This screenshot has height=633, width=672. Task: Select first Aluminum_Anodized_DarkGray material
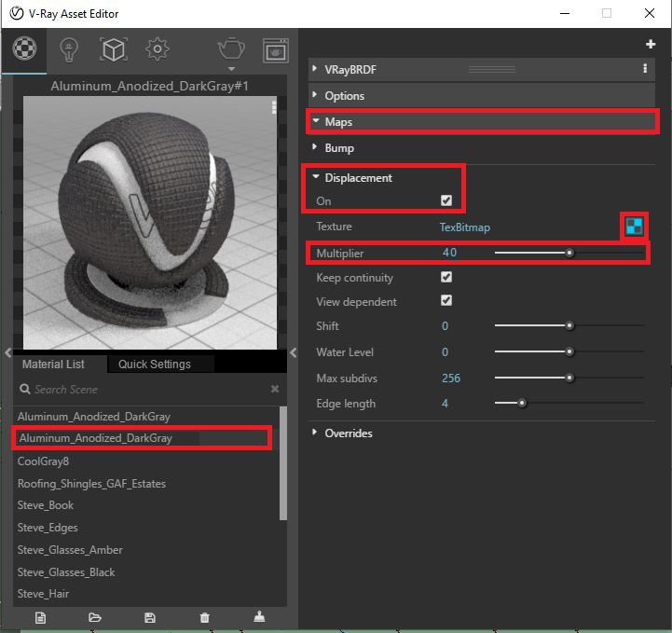click(94, 417)
